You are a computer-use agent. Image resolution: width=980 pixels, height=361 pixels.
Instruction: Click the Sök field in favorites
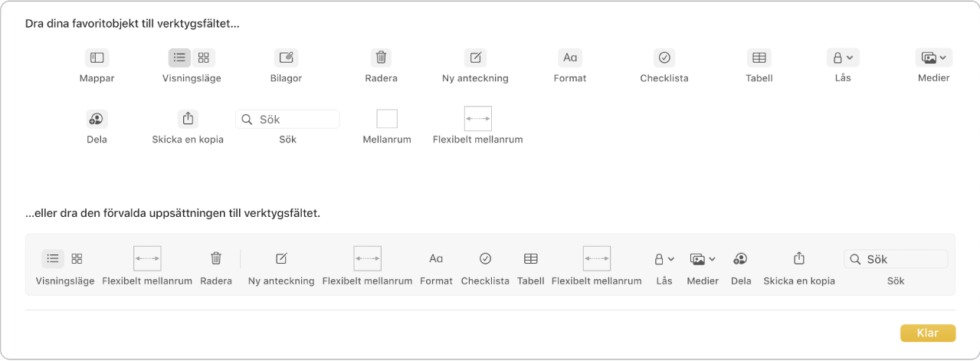coord(287,119)
